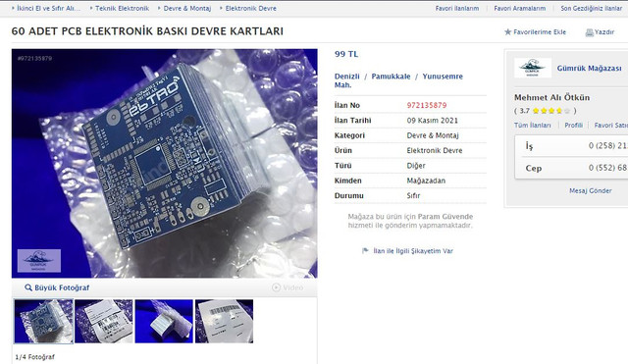Open Büyük Fotoğraf large photo view

tap(62, 287)
